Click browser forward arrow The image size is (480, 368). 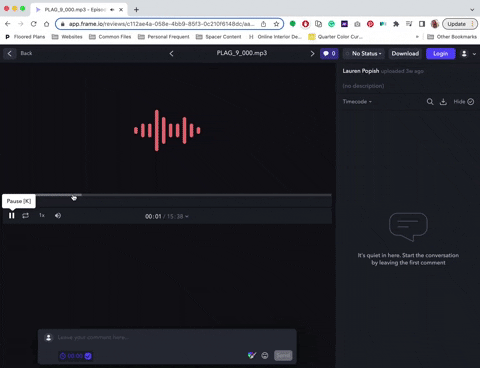pyautogui.click(x=21, y=24)
